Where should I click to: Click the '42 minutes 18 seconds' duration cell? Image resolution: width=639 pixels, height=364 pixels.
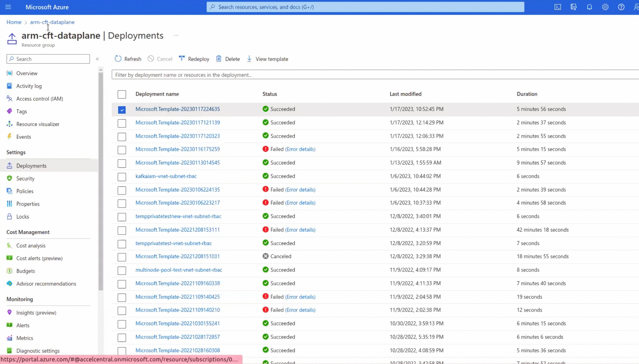pyautogui.click(x=543, y=230)
